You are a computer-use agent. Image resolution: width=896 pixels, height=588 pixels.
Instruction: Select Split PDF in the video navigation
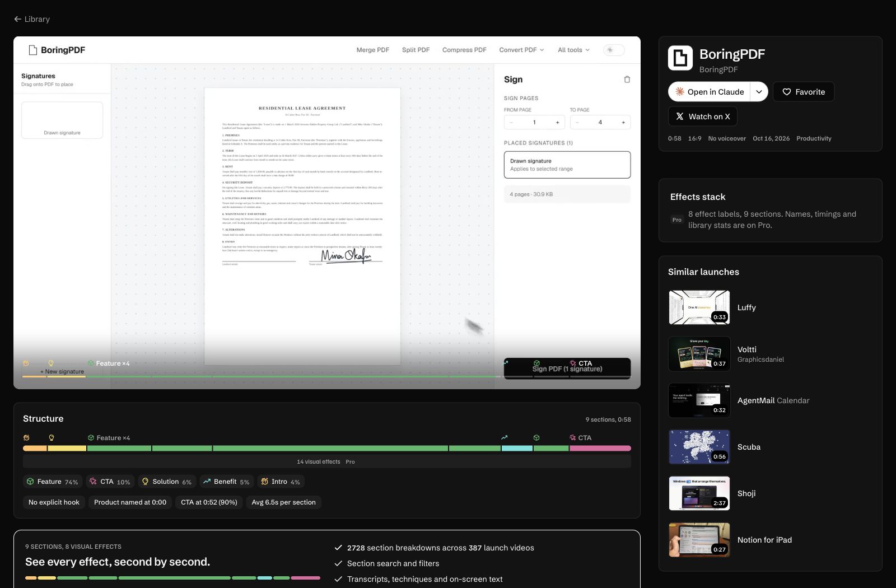(x=416, y=50)
